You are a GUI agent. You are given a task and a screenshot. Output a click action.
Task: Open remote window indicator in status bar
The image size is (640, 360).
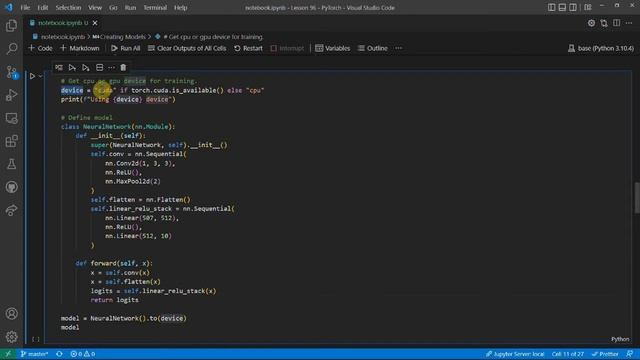point(8,354)
